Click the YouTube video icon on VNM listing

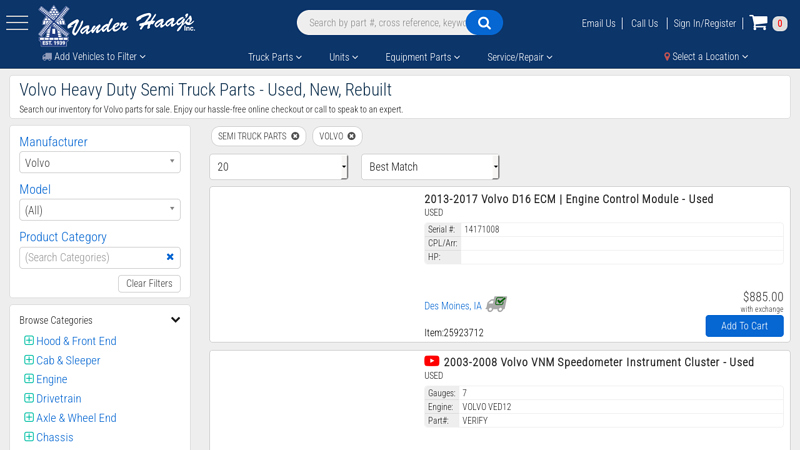(432, 361)
